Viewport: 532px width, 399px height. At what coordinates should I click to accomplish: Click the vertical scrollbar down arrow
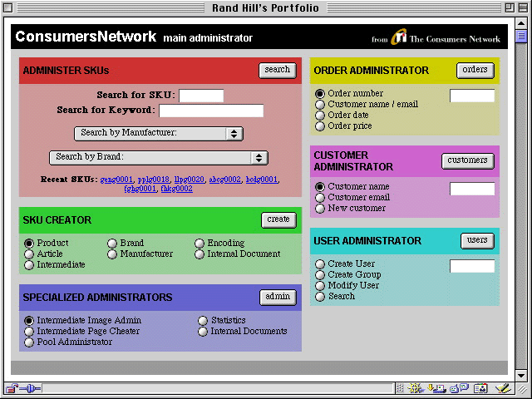point(521,375)
